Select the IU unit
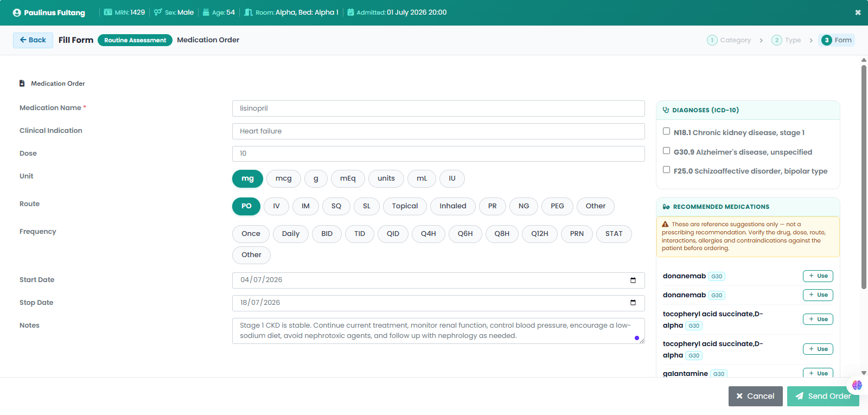This screenshot has width=868, height=415. point(452,178)
